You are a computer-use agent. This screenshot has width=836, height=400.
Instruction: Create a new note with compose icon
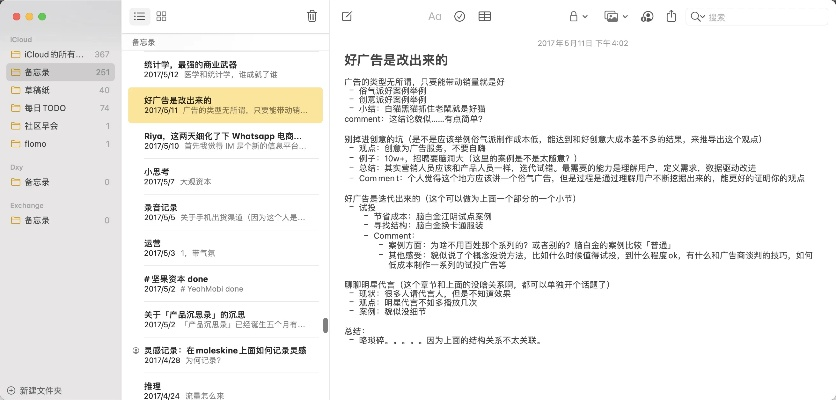click(x=347, y=16)
